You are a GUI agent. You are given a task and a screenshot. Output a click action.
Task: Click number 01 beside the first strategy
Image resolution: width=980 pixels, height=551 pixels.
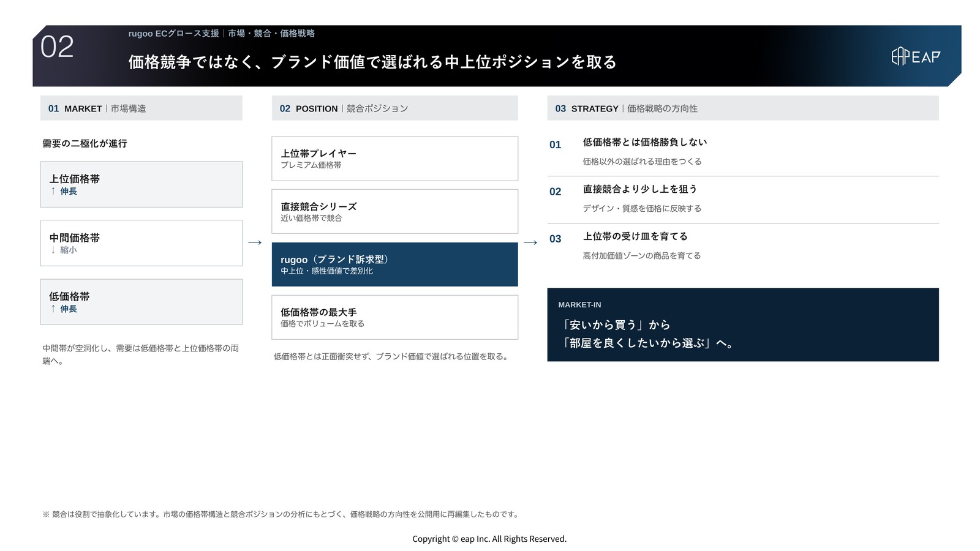tap(555, 144)
